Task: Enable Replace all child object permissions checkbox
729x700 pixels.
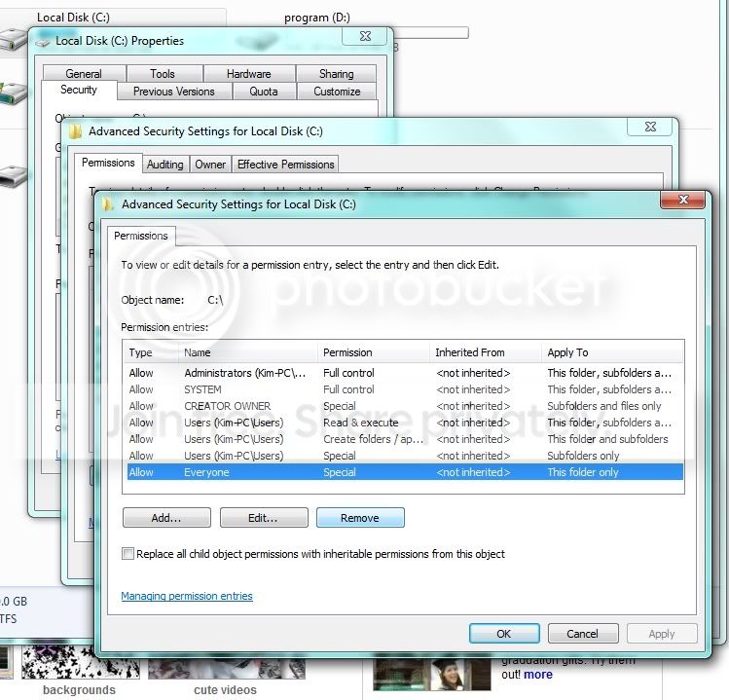Action: (128, 554)
